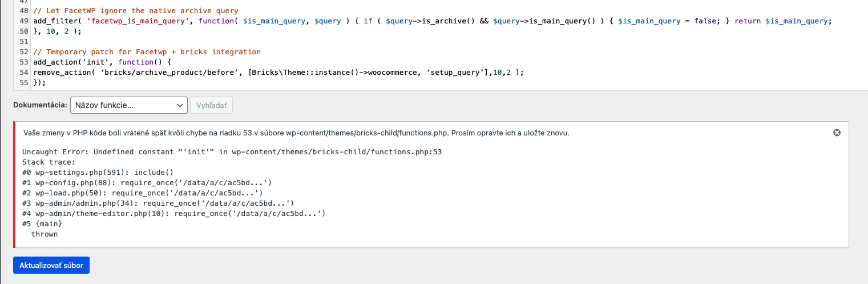868x284 pixels.
Task: Click the comment about Temporary patch
Action: (x=147, y=51)
